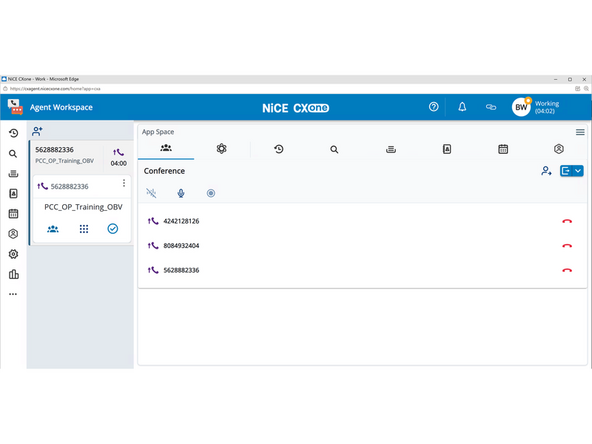This screenshot has height=444, width=592.
Task: Open the Reporting chart icon in sidebar
Action: point(13,274)
